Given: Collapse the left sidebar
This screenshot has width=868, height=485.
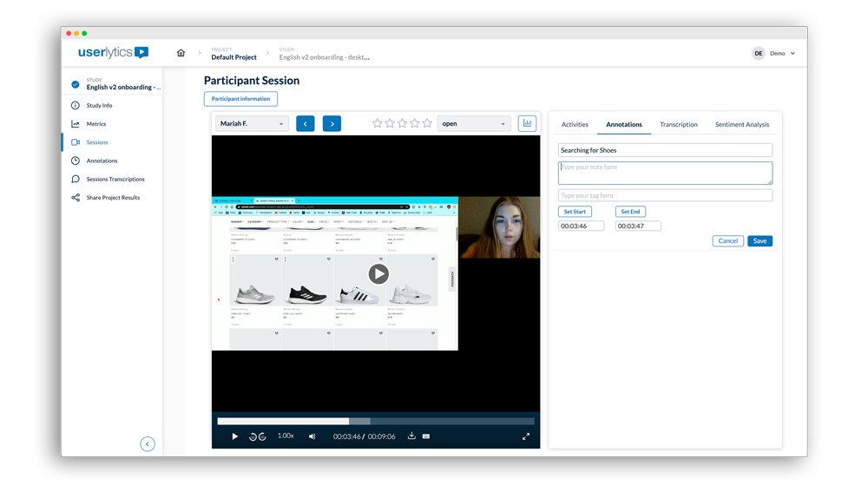Looking at the screenshot, I should pos(148,444).
